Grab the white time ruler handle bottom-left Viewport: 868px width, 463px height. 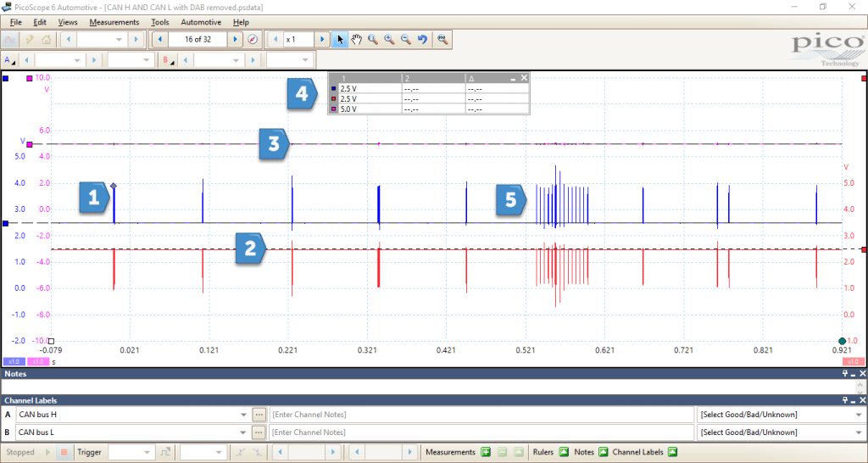point(51,341)
